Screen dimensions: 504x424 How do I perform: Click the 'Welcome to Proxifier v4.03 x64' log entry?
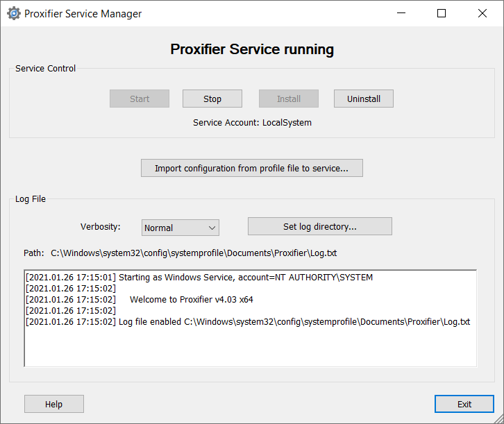point(191,300)
